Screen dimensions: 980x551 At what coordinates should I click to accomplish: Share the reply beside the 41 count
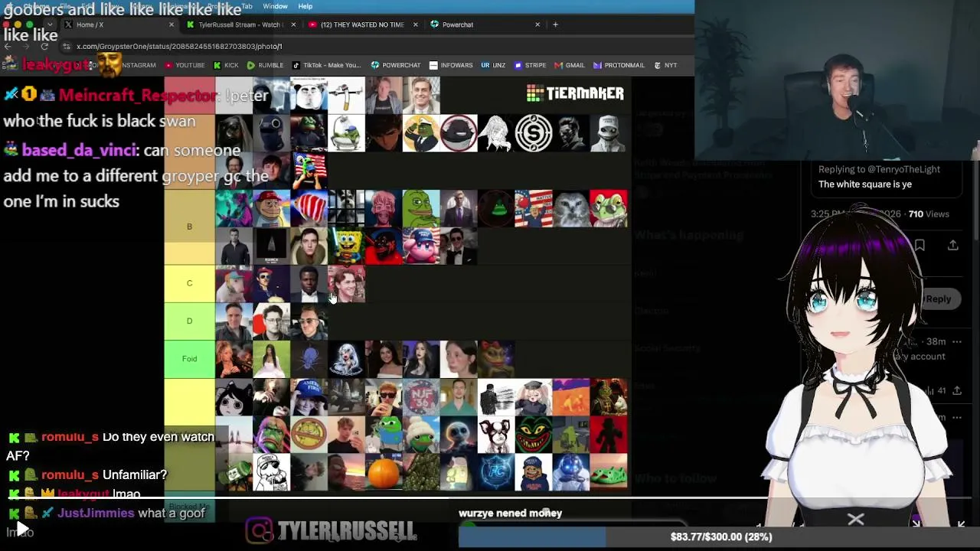[957, 391]
